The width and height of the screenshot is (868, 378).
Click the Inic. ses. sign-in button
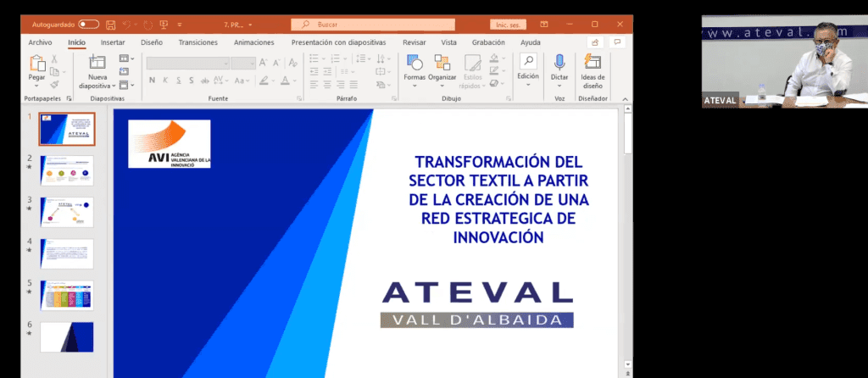point(506,25)
